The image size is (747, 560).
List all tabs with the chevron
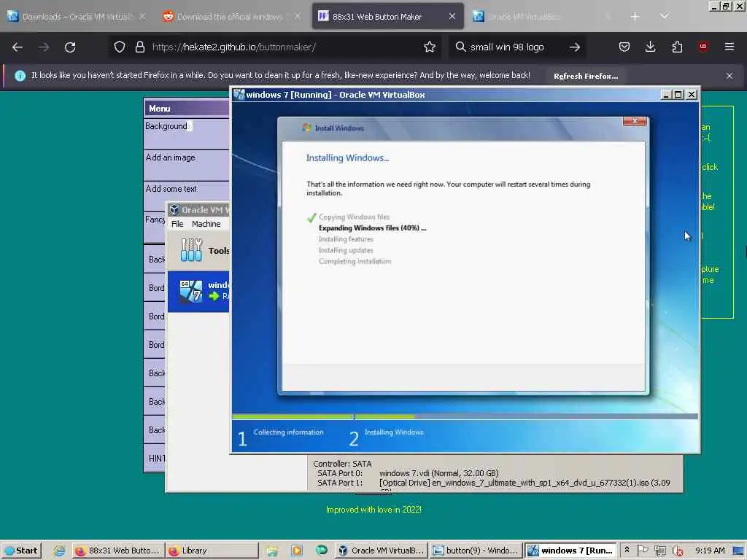[664, 16]
